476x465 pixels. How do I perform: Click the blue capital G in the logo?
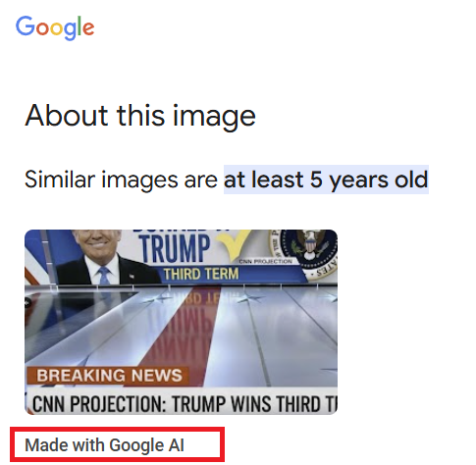pos(26,26)
